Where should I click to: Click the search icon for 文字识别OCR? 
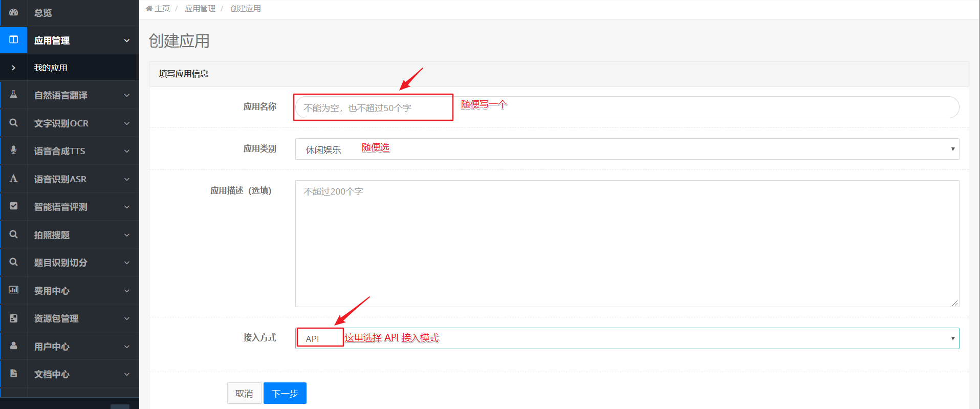14,123
